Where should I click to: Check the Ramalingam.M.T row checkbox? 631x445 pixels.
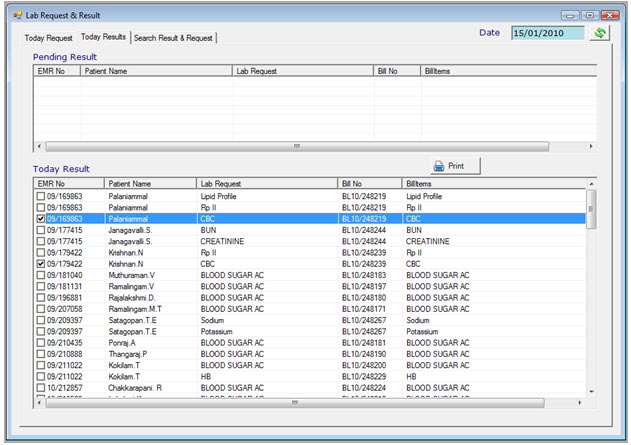41,309
